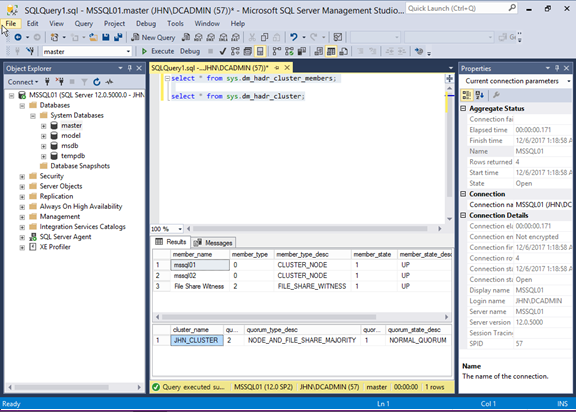Open Query Options icon
576x412 pixels.
pos(248,51)
